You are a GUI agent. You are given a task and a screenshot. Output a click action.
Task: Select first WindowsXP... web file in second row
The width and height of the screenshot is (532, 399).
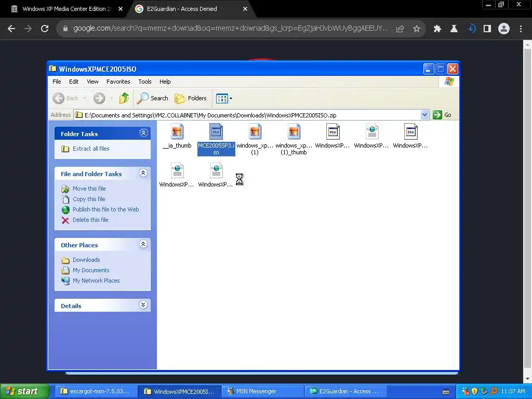coord(177,175)
